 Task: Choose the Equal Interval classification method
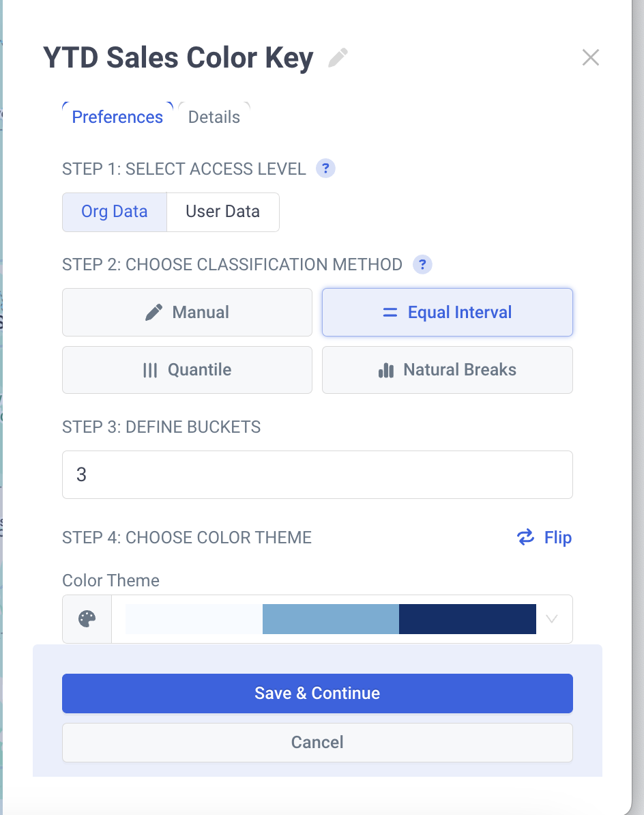447,313
